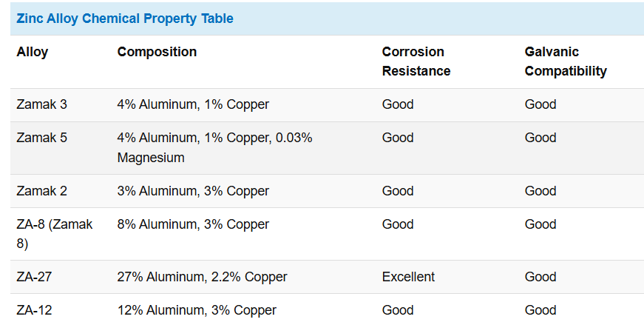Click the Zamak 3 alloy cell

coord(41,104)
